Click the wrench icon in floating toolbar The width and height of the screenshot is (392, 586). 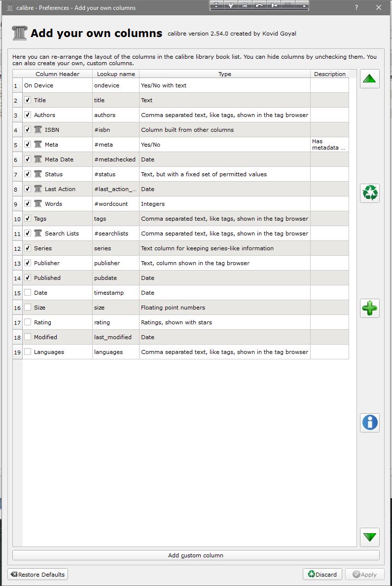[x=231, y=5]
